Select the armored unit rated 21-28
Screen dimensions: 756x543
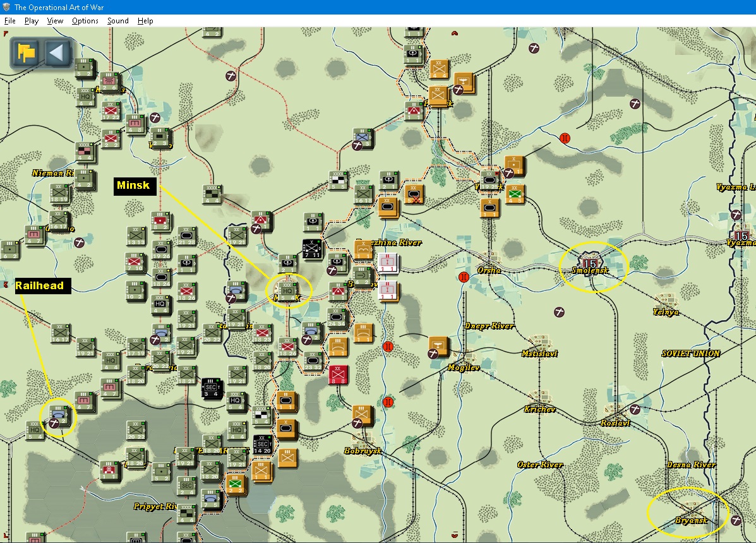point(186,236)
